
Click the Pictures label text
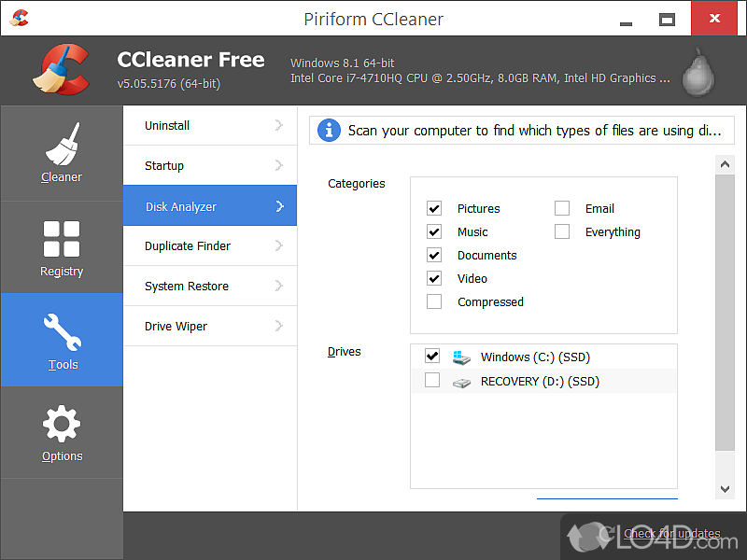pos(479,208)
